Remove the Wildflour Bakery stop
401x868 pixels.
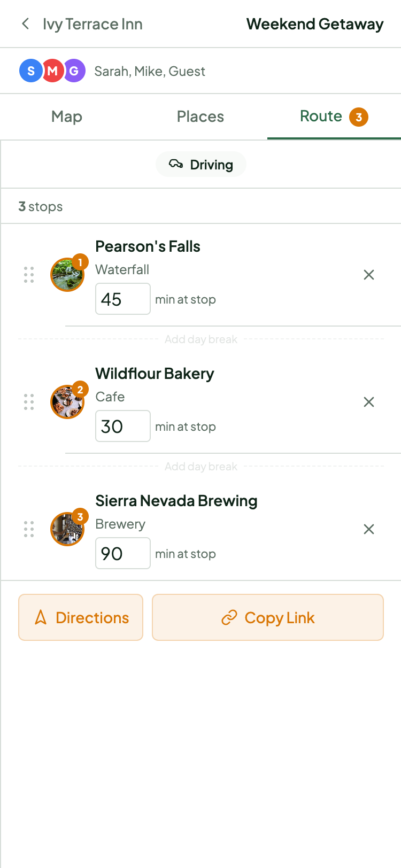(369, 402)
